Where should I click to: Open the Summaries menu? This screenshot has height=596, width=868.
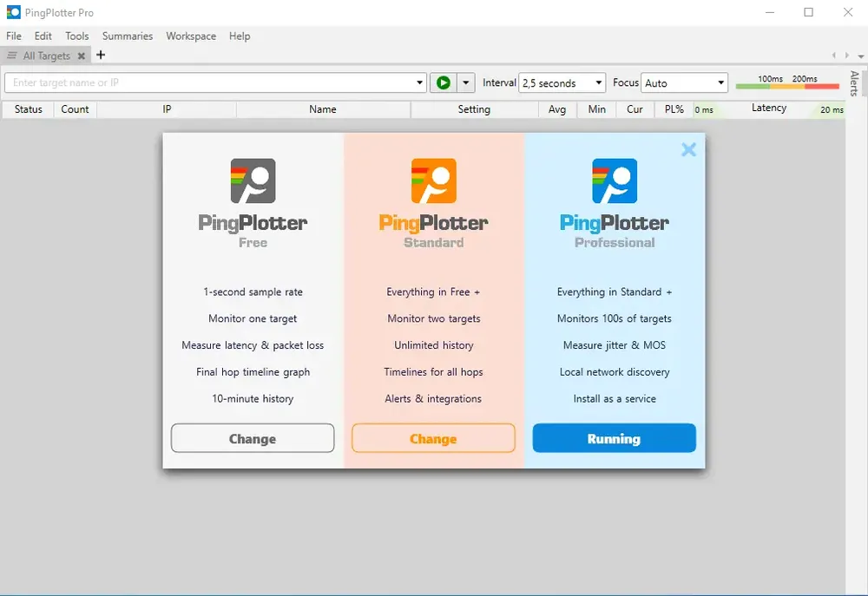coord(128,36)
